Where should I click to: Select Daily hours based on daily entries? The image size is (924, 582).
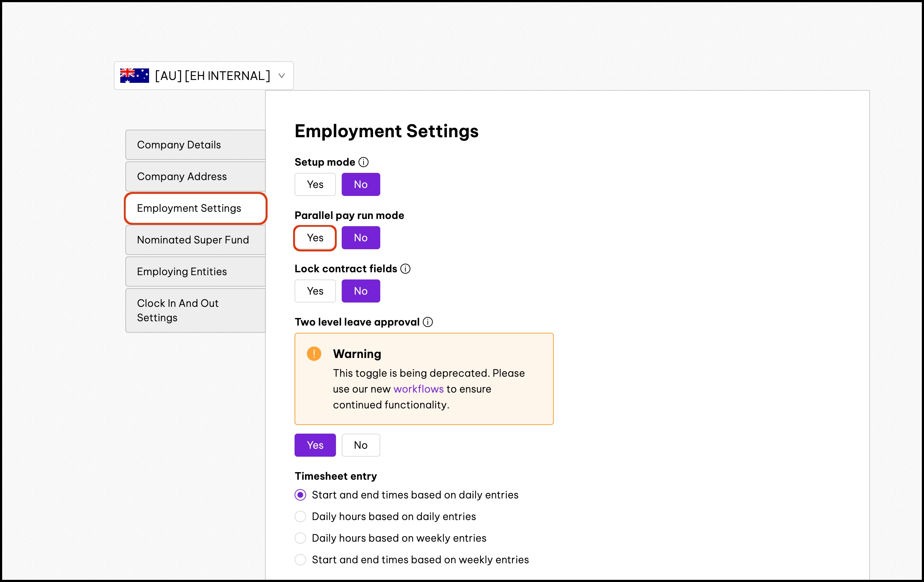coord(300,517)
